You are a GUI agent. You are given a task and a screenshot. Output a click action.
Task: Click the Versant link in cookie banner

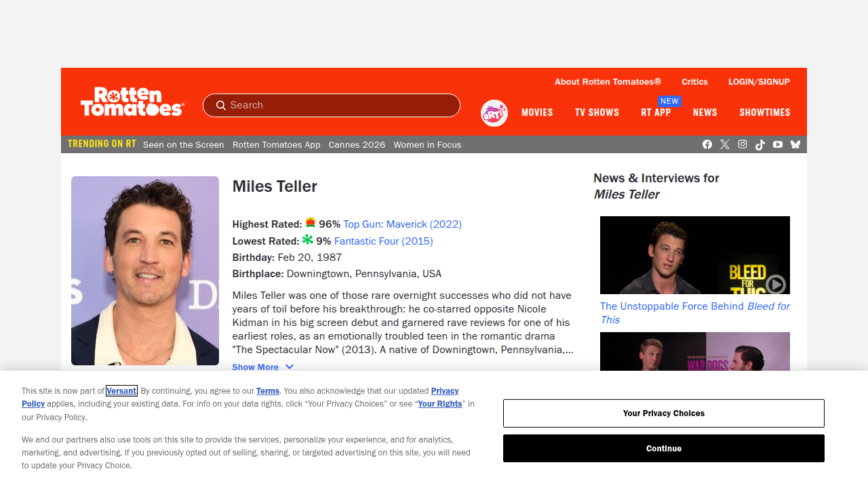point(121,390)
